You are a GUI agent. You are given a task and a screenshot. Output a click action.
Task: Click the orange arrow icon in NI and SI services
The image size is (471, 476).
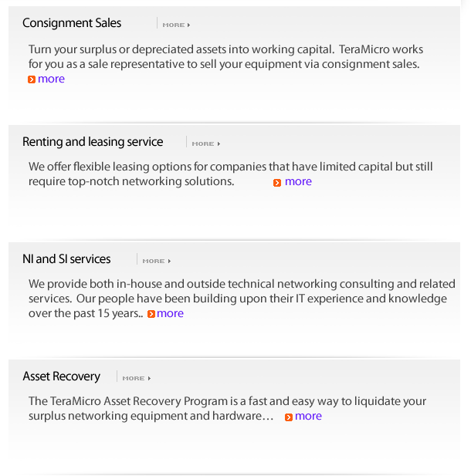click(151, 314)
